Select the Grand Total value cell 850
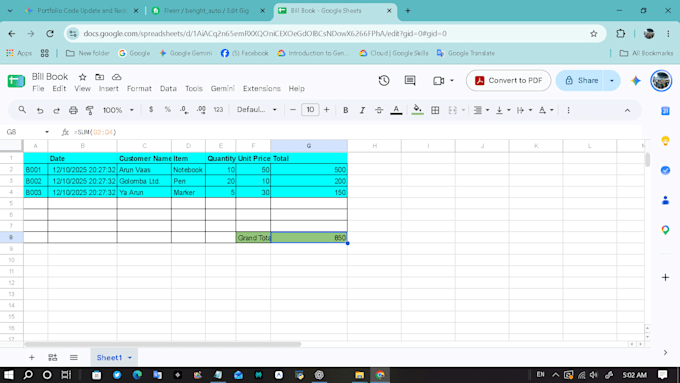This screenshot has width=680, height=383. click(309, 237)
